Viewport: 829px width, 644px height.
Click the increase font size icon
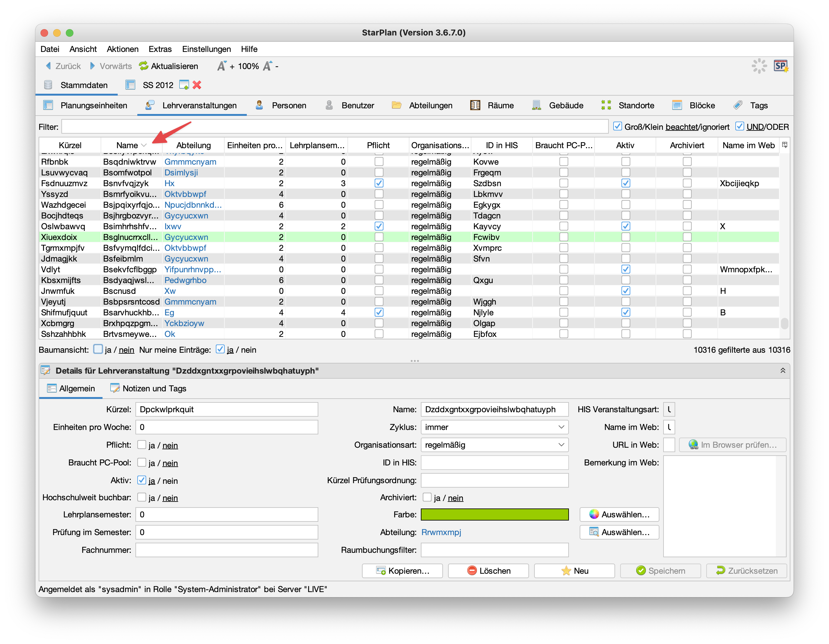(x=222, y=66)
